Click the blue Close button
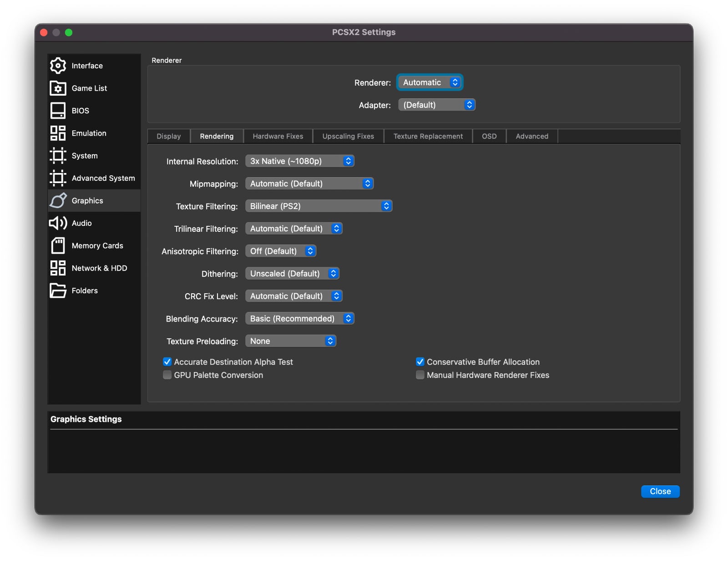Viewport: 728px width, 561px height. click(x=660, y=491)
